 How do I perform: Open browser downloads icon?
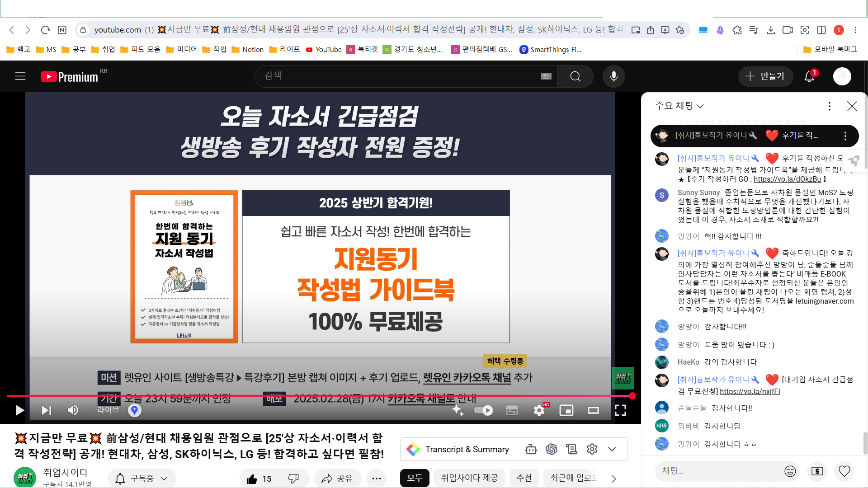tap(771, 30)
